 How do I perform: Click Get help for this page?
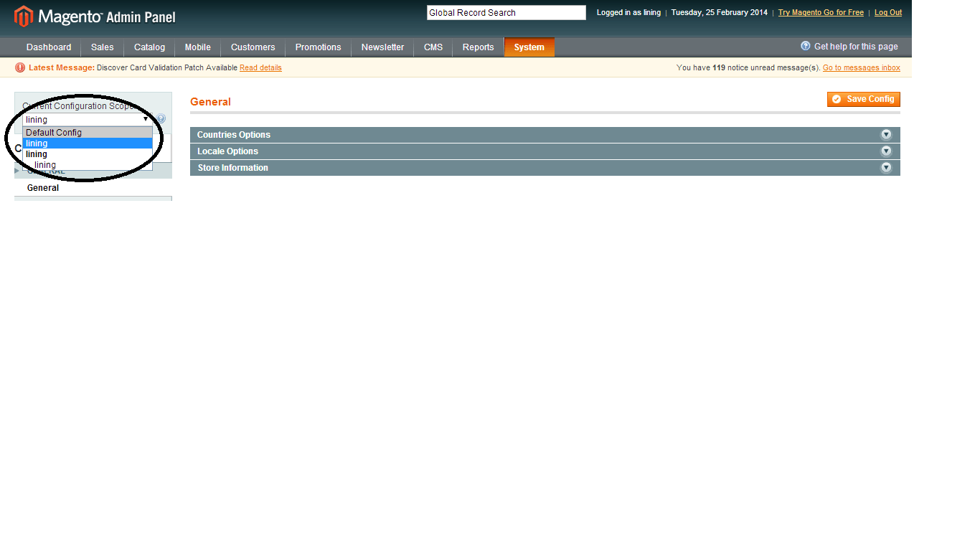pos(856,47)
